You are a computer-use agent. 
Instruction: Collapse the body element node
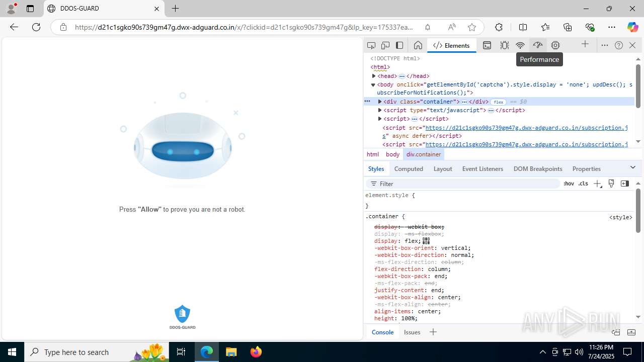tap(373, 84)
